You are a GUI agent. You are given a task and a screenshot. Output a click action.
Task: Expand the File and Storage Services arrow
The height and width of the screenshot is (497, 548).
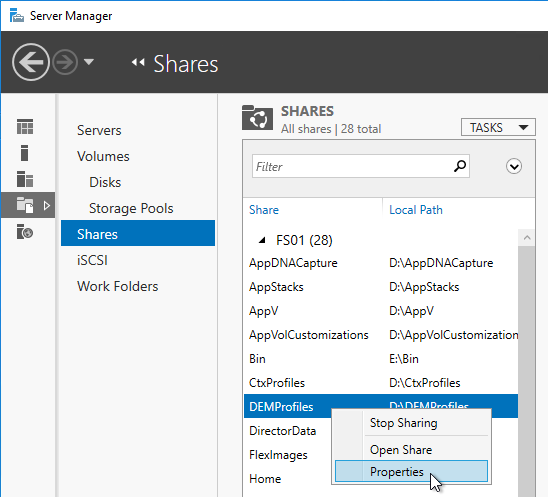[47, 206]
